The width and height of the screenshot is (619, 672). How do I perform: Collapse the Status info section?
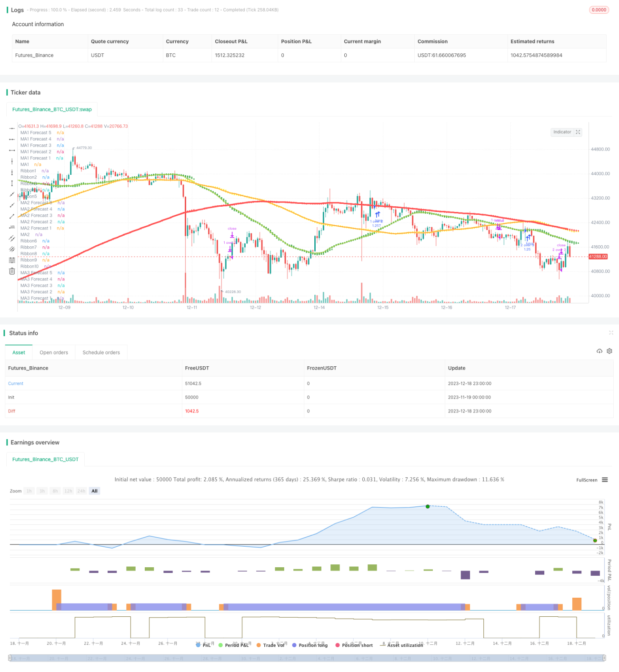tap(611, 333)
